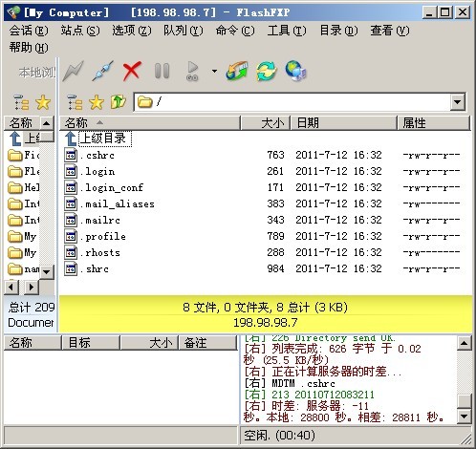Click the 2011-7-12 16:32 date of .cshrc

pyautogui.click(x=338, y=155)
